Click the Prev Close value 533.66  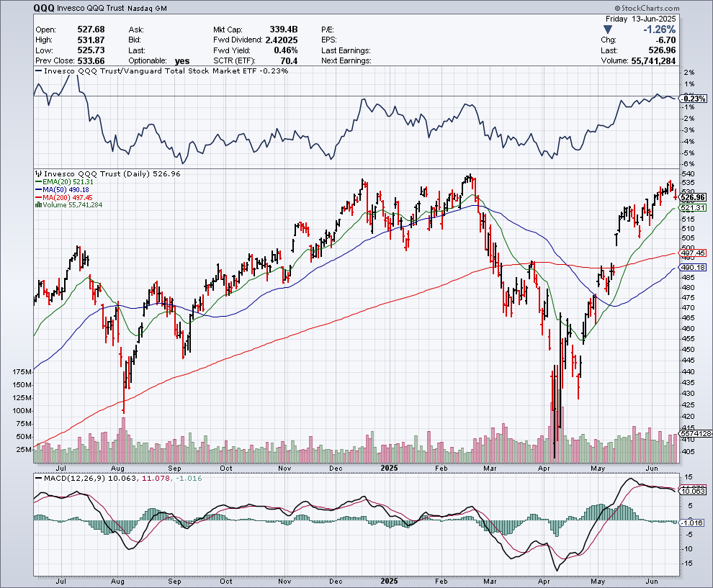pyautogui.click(x=91, y=61)
